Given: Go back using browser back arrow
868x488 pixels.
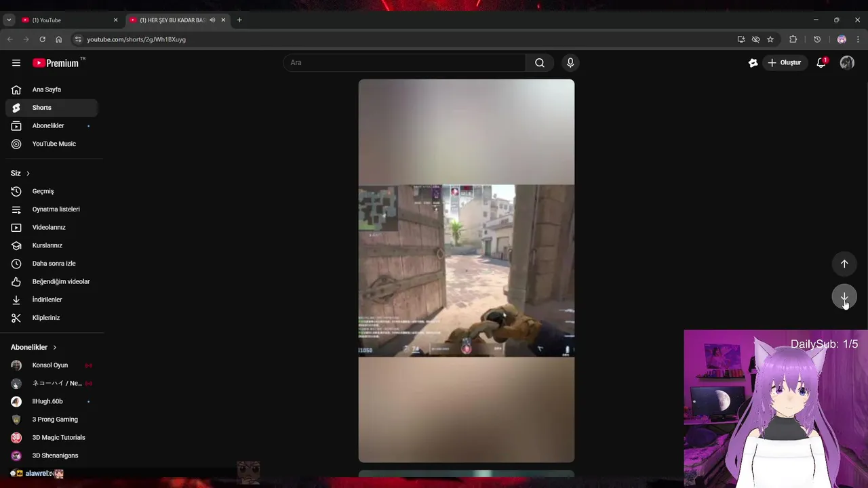Looking at the screenshot, I should point(9,39).
